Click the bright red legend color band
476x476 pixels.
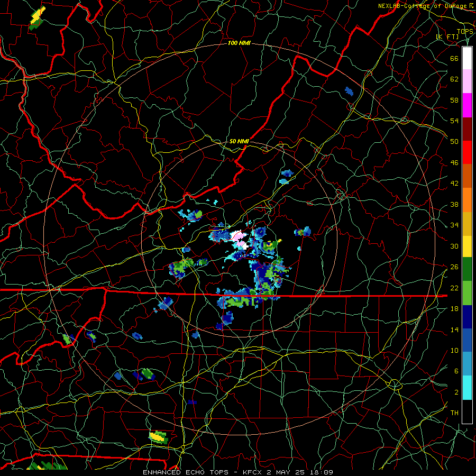pyautogui.click(x=467, y=152)
